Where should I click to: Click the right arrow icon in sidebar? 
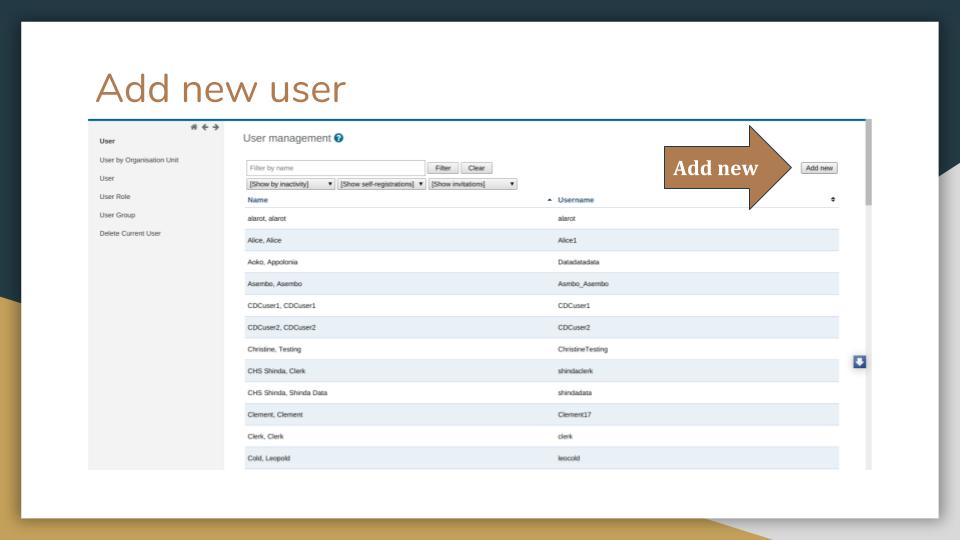(x=216, y=127)
